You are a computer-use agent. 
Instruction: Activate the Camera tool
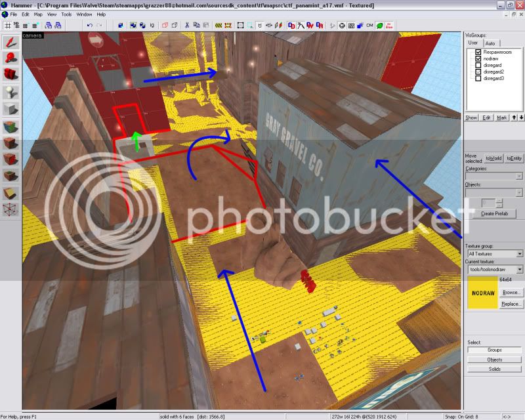tap(10, 74)
